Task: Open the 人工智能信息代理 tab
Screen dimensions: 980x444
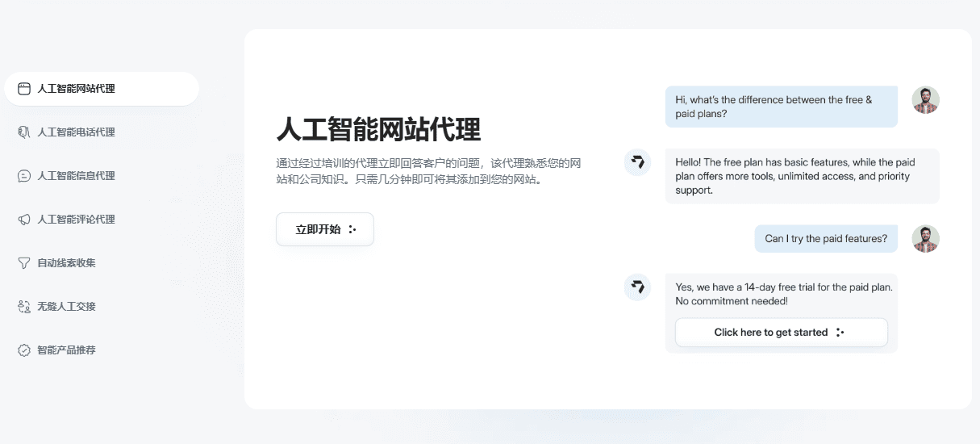Action: click(102, 176)
